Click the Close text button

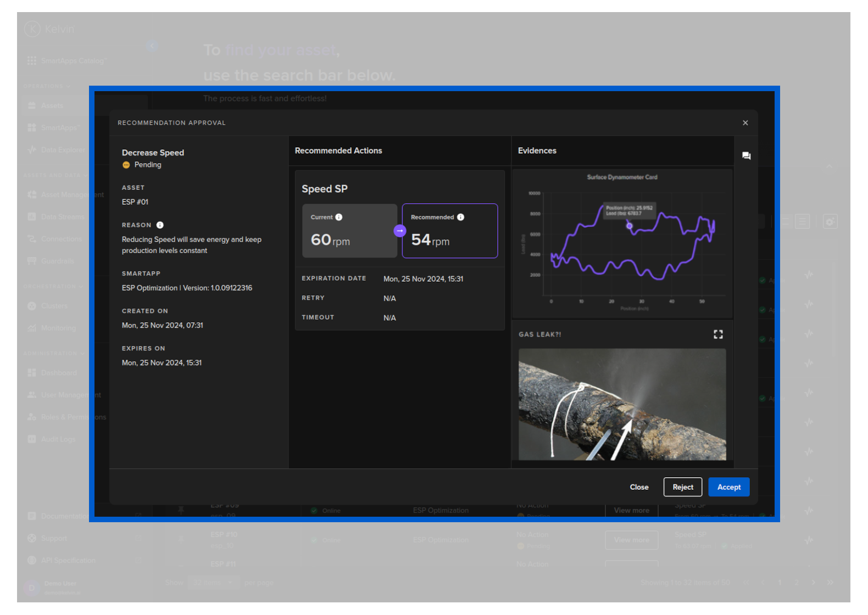pos(639,487)
